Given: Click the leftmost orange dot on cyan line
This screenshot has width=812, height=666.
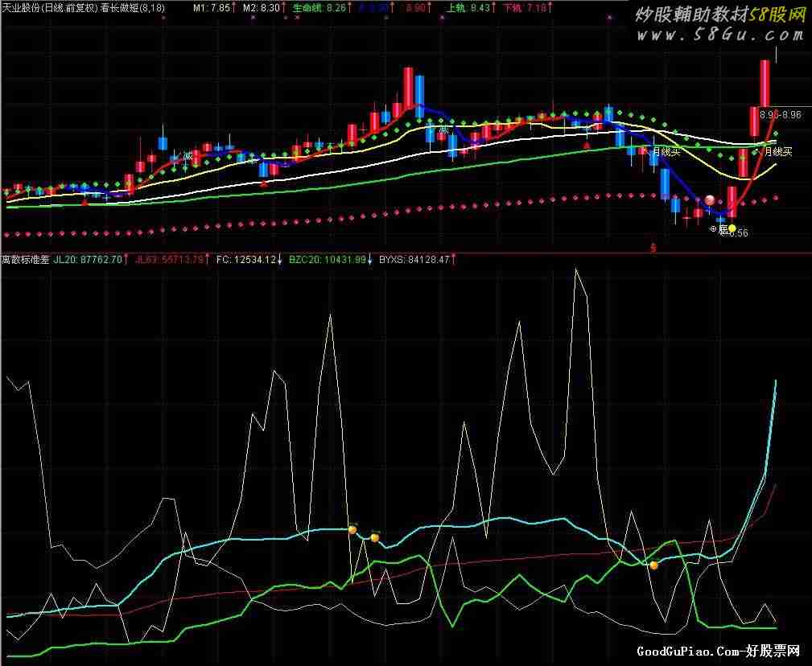Looking at the screenshot, I should tap(352, 530).
